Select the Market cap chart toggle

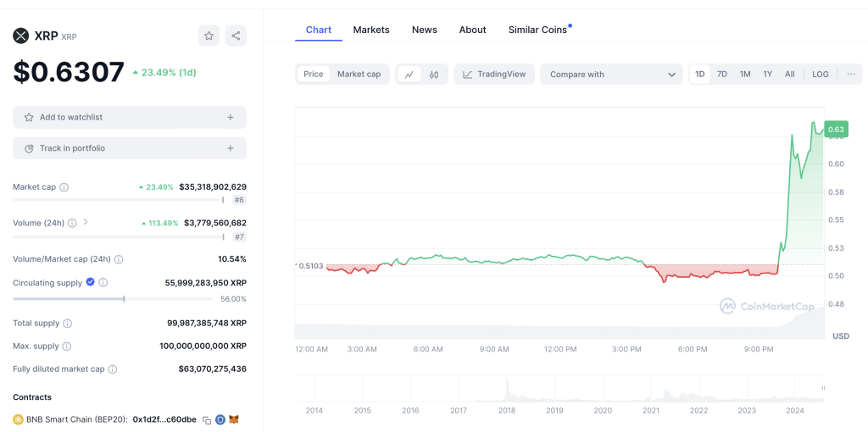tap(359, 75)
